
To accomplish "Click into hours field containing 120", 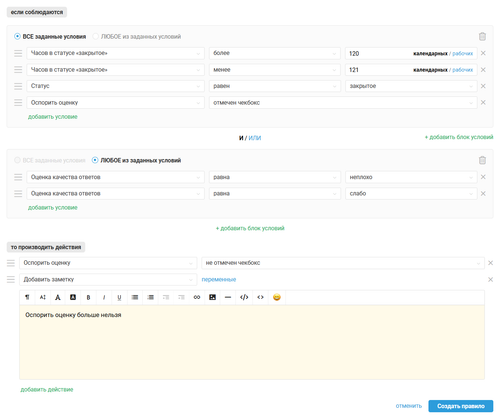I will point(378,53).
